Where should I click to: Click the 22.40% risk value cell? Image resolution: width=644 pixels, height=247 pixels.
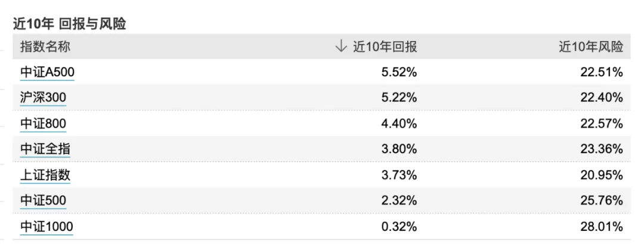(x=602, y=98)
